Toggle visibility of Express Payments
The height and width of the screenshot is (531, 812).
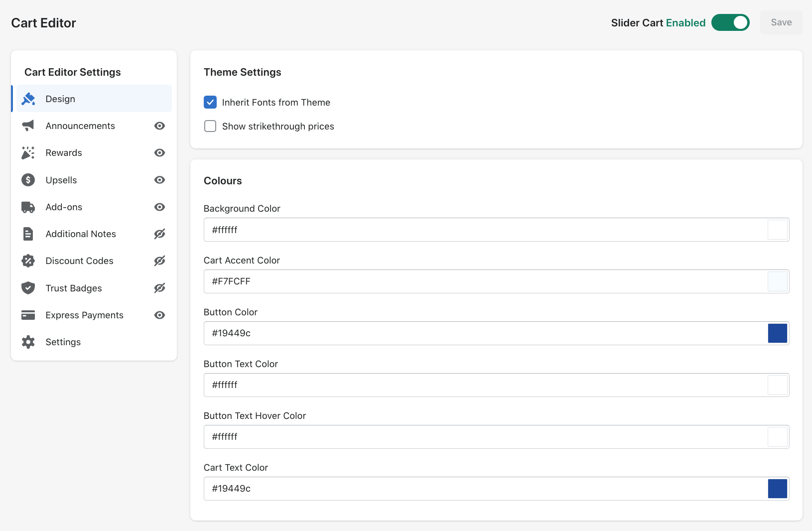point(159,315)
